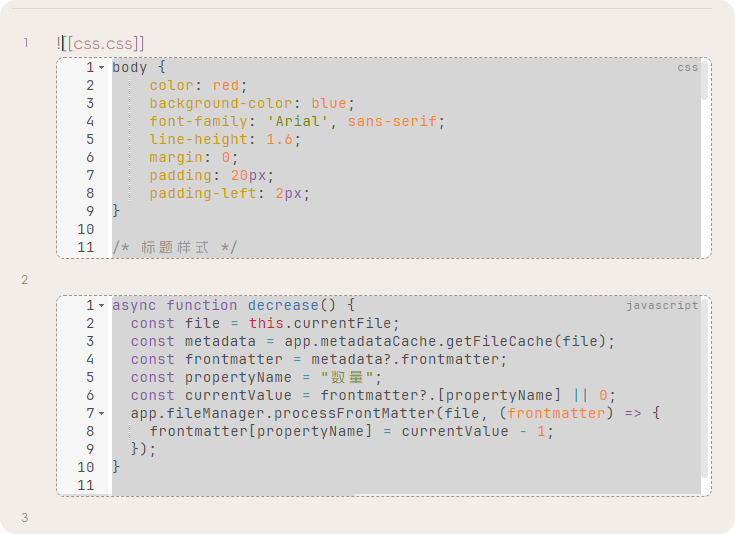Image resolution: width=735 pixels, height=534 pixels.
Task: Click the CSS code block scrollbar thumb
Action: pyautogui.click(x=705, y=80)
